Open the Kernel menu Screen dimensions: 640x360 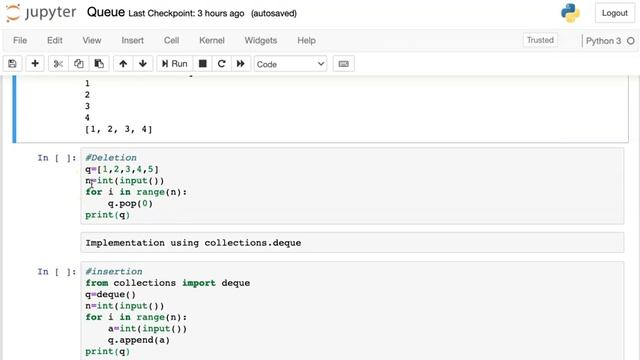click(x=212, y=40)
